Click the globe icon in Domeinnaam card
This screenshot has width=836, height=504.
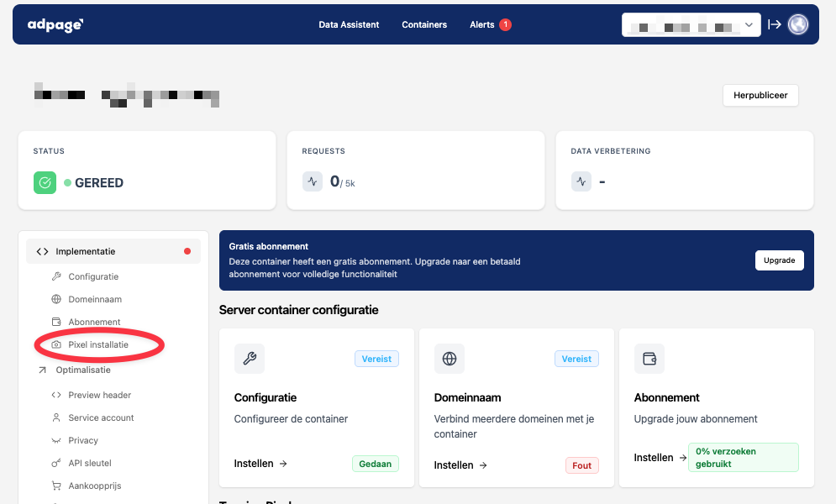pyautogui.click(x=449, y=359)
